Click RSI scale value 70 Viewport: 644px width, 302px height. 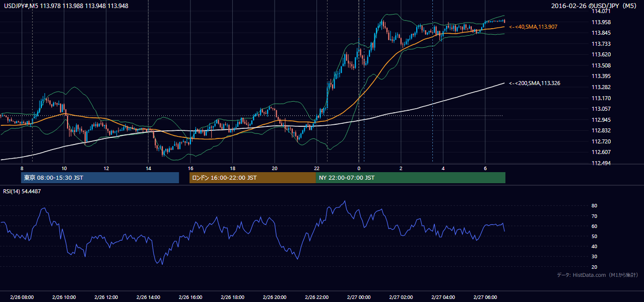click(x=595, y=216)
